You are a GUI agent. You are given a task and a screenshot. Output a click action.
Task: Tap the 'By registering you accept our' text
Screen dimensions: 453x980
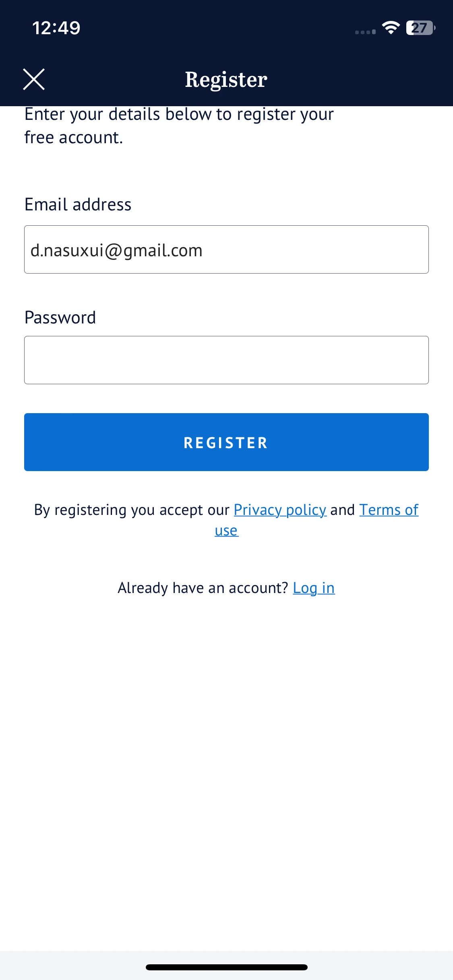[132, 510]
